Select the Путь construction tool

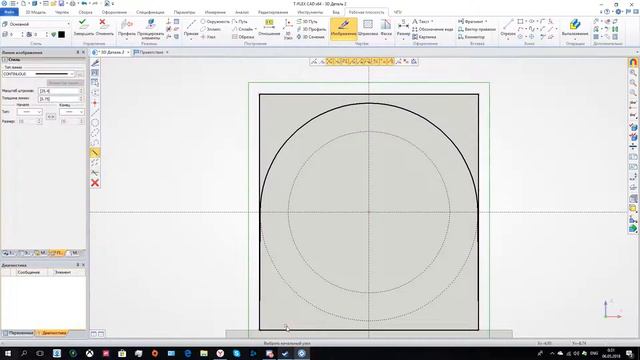tap(240, 21)
